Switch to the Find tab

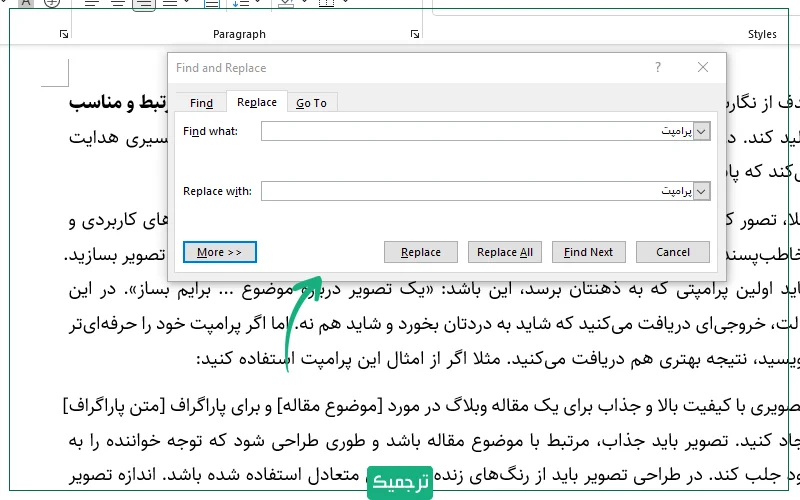click(201, 102)
